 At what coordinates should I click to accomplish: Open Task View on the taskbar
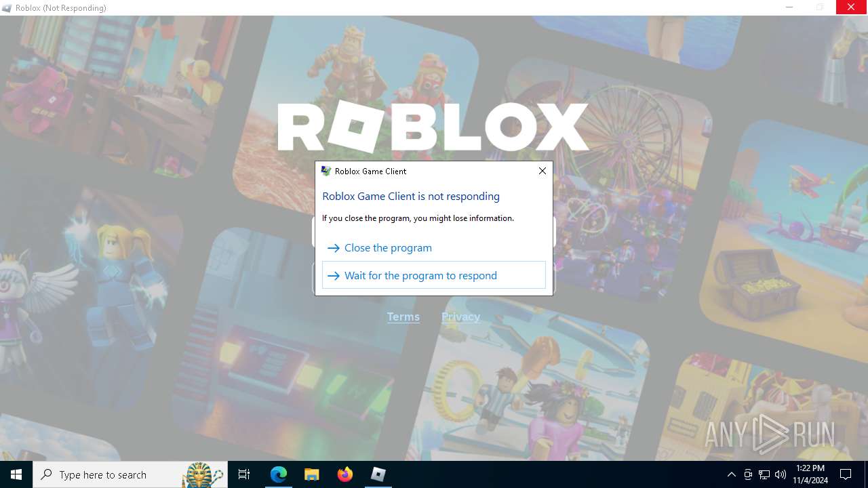[244, 474]
